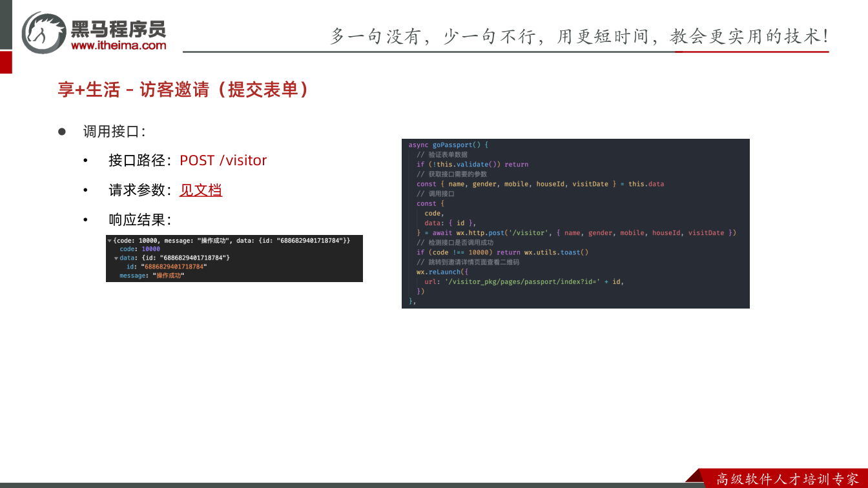This screenshot has height=488, width=868.
Task: Click the 调用接口 bullet text
Action: [x=114, y=132]
